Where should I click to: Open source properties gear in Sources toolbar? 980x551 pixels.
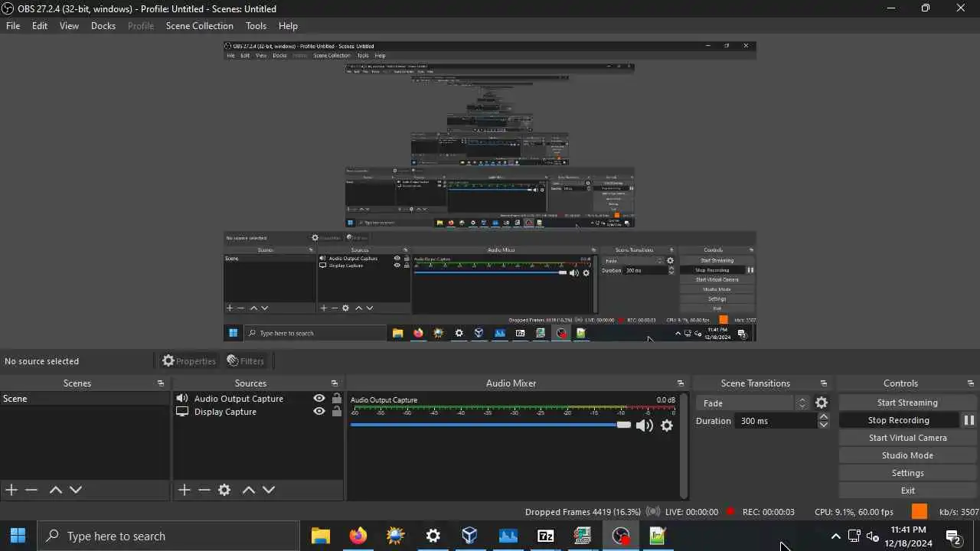[x=224, y=490]
